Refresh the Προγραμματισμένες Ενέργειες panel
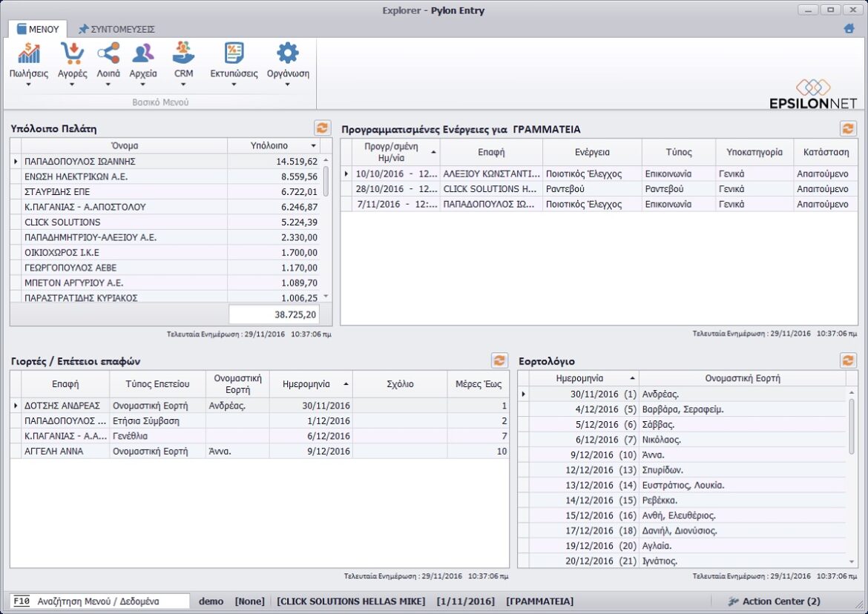 [x=848, y=128]
